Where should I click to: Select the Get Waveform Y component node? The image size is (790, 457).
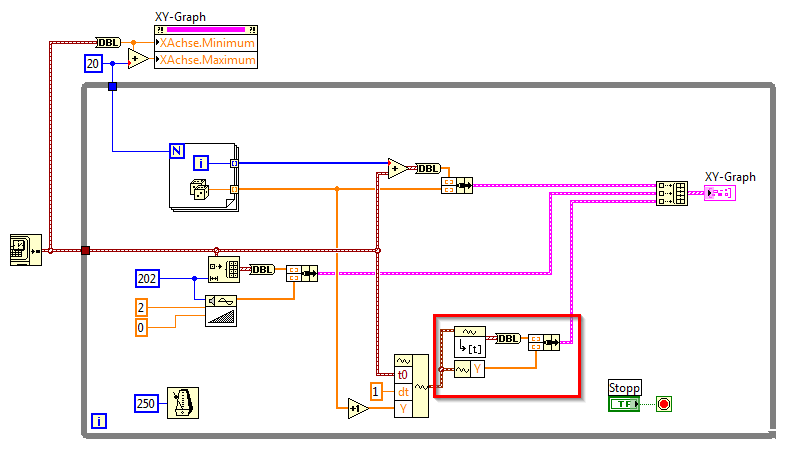click(470, 369)
